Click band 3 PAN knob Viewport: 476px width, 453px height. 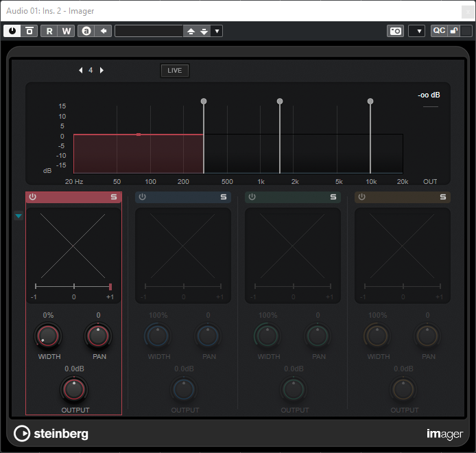[x=318, y=336]
